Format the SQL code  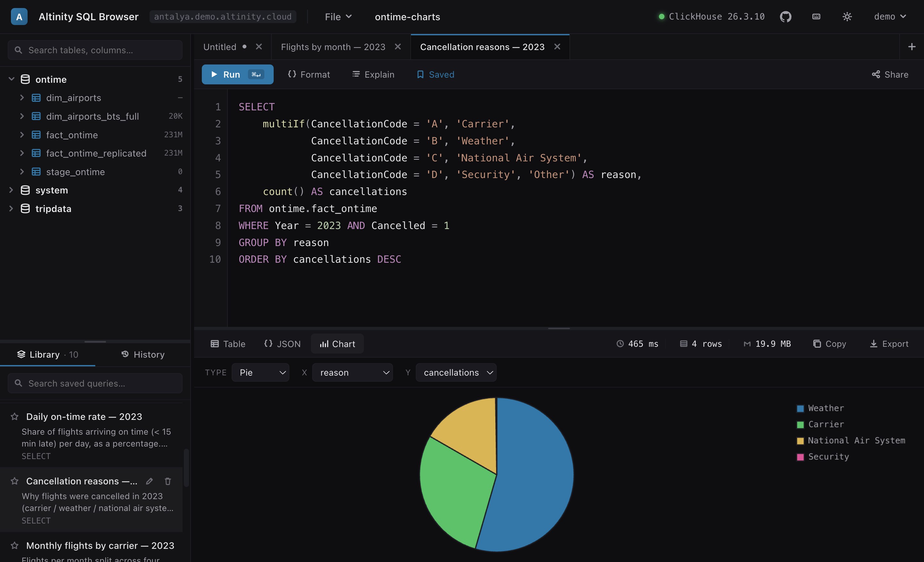coord(309,75)
